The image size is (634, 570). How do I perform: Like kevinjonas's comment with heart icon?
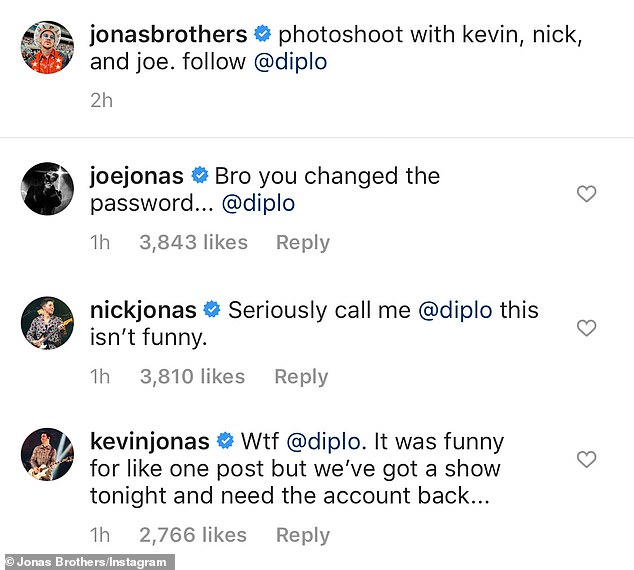(587, 460)
